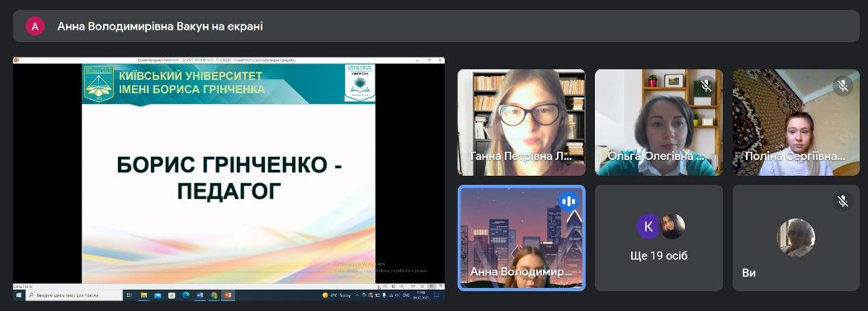This screenshot has width=868, height=311.
Task: Switch to Chrome in the taskbar
Action: pyautogui.click(x=215, y=295)
